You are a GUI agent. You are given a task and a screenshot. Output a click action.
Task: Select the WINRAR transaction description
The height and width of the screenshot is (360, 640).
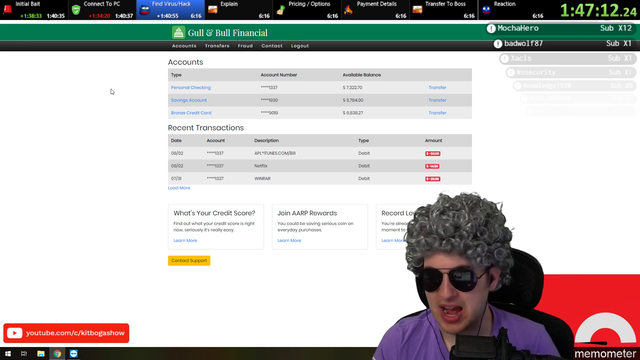tap(262, 179)
